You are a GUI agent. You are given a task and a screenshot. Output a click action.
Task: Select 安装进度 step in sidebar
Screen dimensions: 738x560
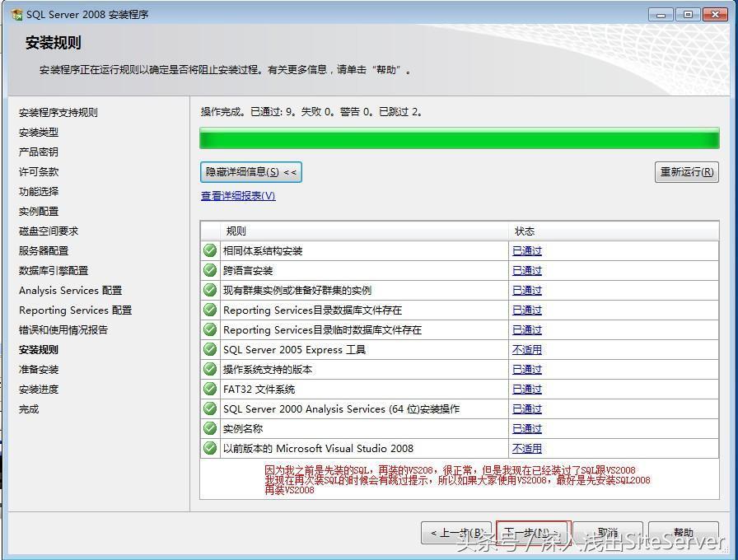(x=39, y=390)
